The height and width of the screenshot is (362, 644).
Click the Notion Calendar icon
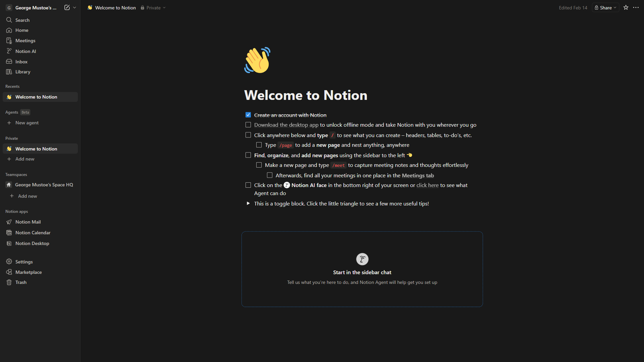point(9,233)
